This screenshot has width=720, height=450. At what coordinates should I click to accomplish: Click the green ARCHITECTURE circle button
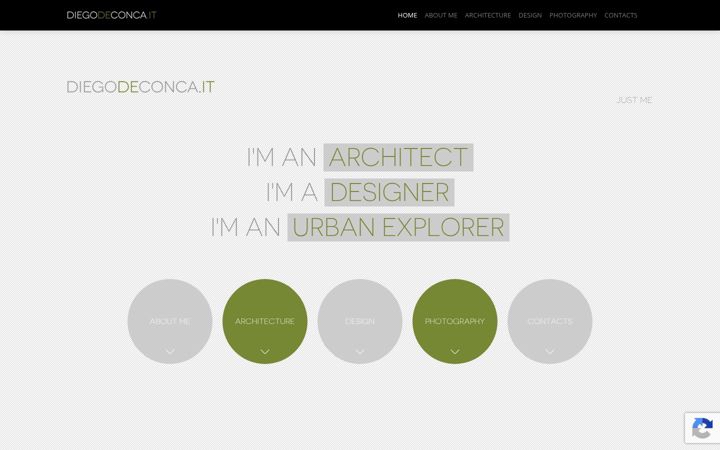tap(265, 321)
